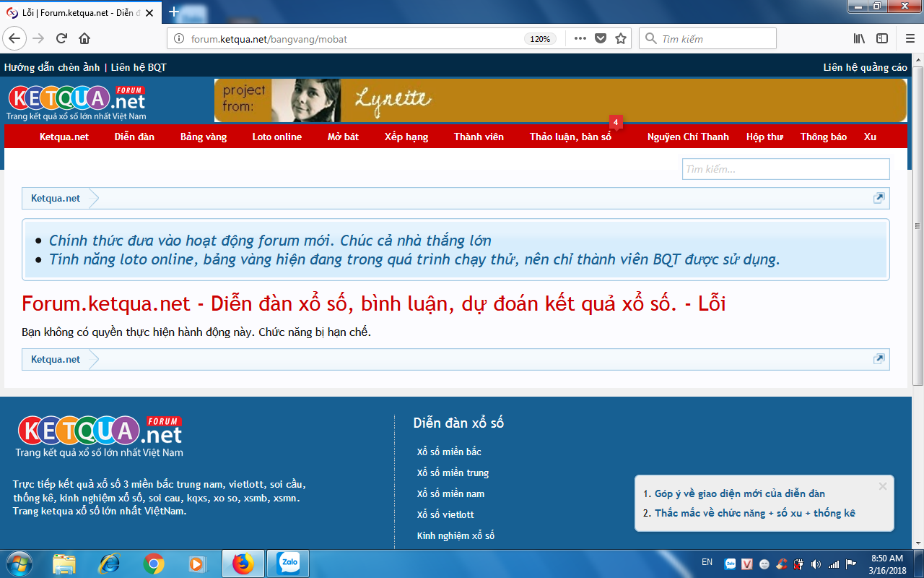Bookmark this page with the star icon
Viewport: 924px width, 578px height.
[621, 38]
